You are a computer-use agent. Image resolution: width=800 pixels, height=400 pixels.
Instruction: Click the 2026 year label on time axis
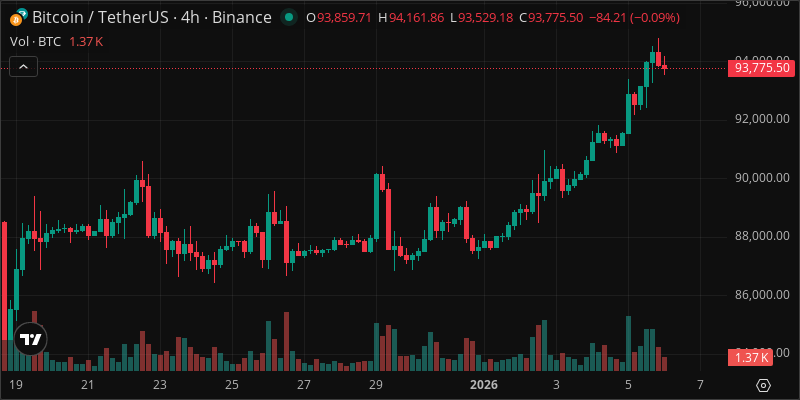tap(484, 385)
